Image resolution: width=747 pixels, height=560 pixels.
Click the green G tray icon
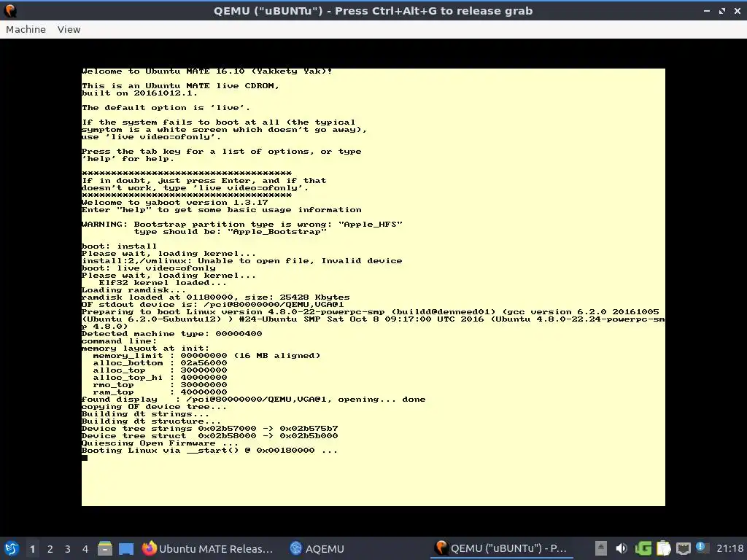pyautogui.click(x=643, y=548)
